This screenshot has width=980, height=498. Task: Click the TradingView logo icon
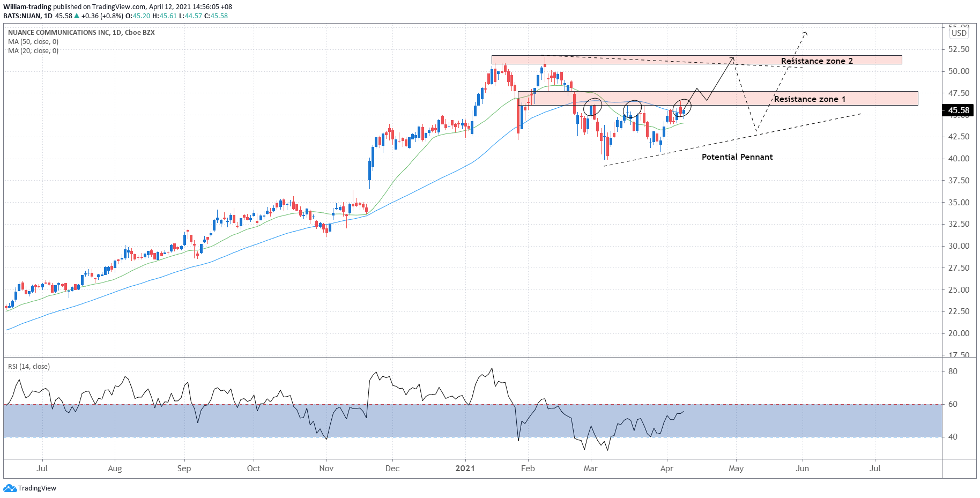pos(10,488)
